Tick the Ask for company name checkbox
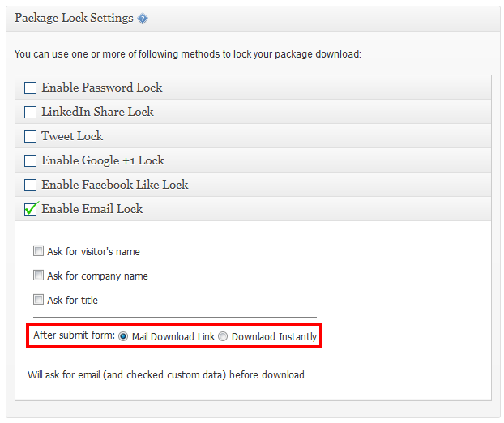 (38, 276)
